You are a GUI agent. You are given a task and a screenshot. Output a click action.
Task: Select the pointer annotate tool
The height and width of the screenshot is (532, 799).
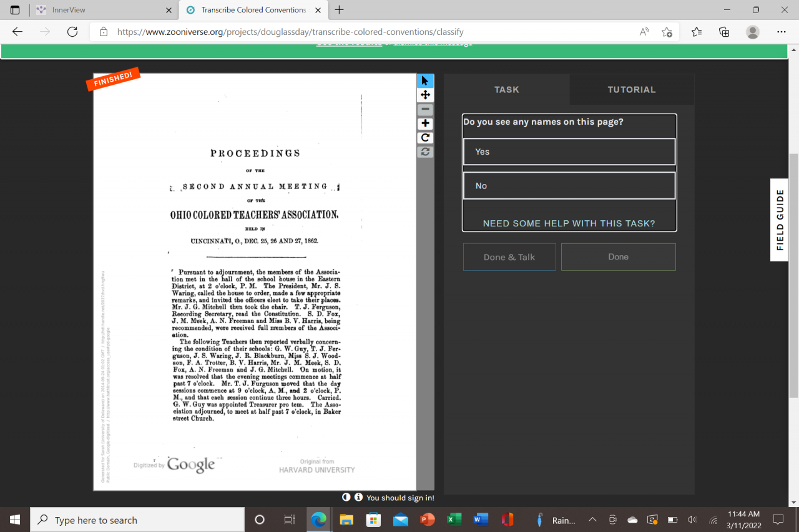click(425, 80)
